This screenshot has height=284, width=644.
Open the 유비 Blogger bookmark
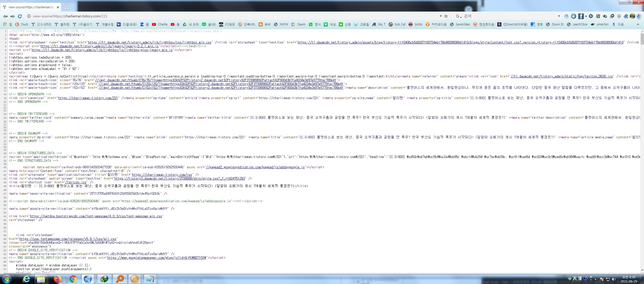tap(265, 24)
